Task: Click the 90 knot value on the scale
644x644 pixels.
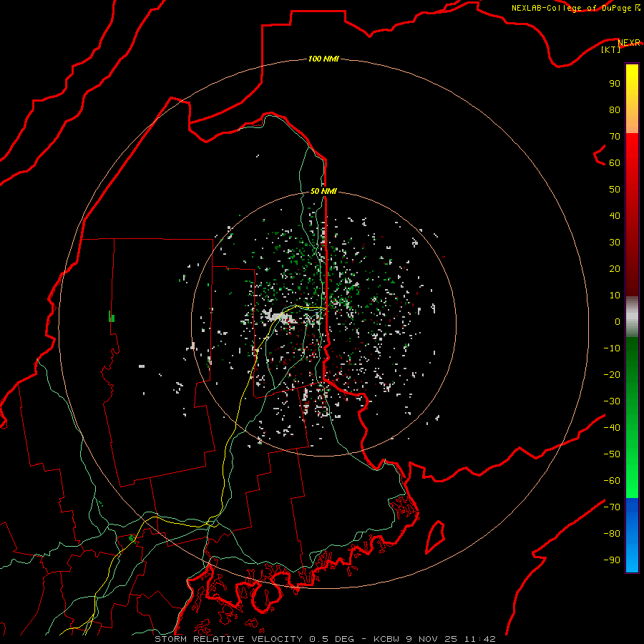Action: [x=615, y=84]
